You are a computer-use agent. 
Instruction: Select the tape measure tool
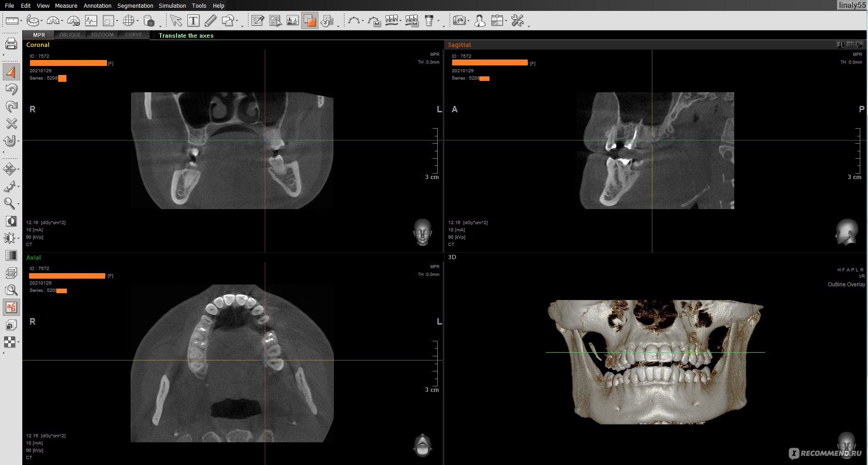[33, 20]
